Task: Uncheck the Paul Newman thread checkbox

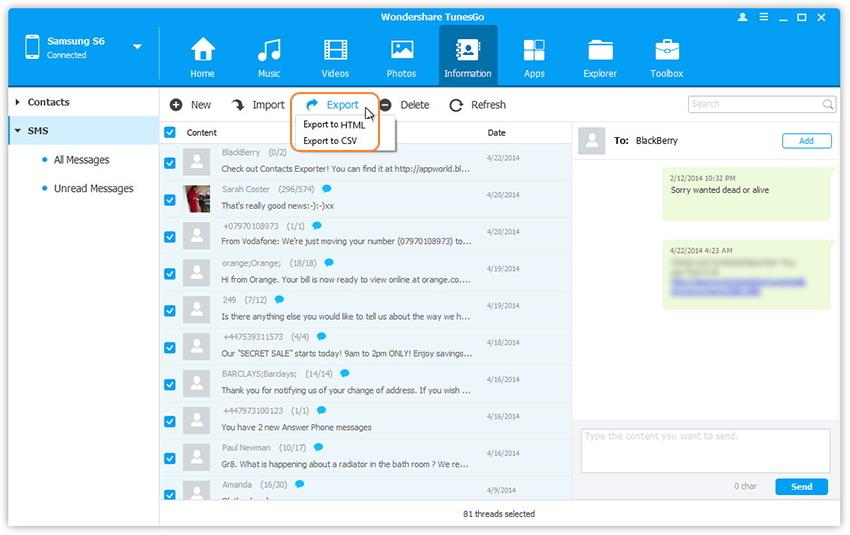Action: (x=170, y=458)
